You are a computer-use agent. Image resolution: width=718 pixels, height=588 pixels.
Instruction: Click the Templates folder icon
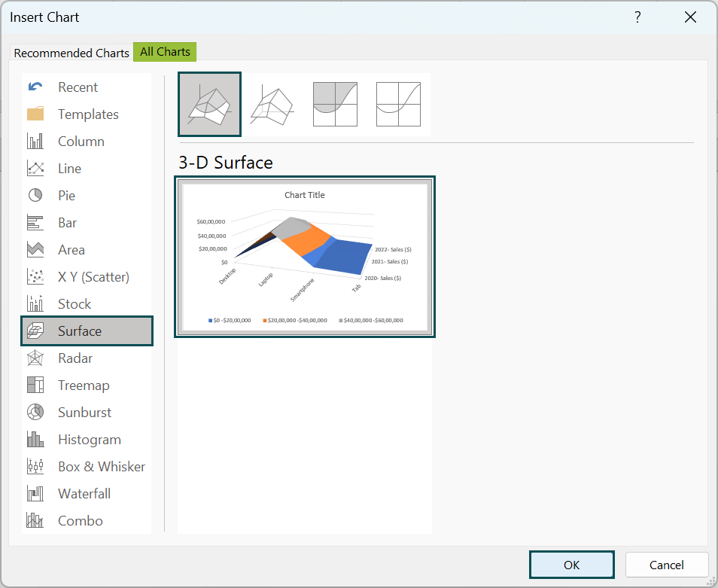click(35, 114)
